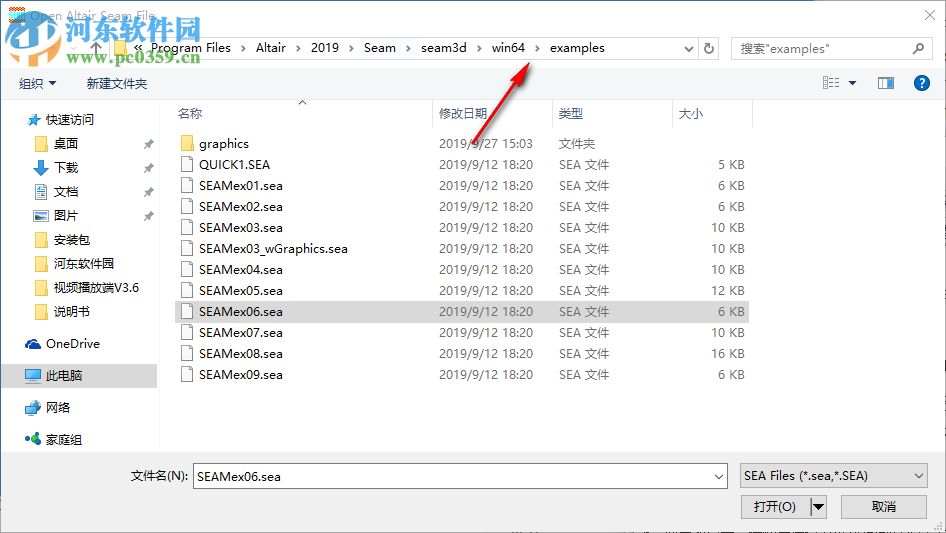
Task: Expand the chevron after win64 breadcrumb
Action: [x=537, y=48]
